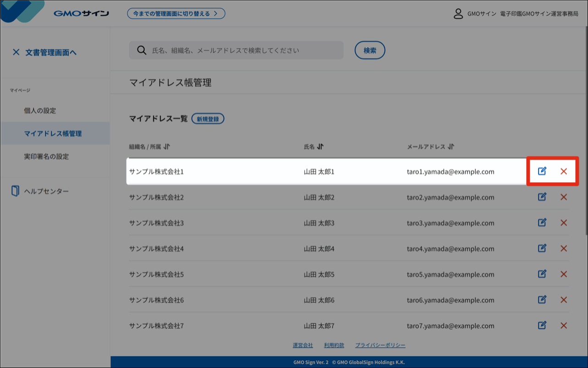Switch to the previous admin screen
Viewport: 588px width, 368px height.
pos(176,13)
